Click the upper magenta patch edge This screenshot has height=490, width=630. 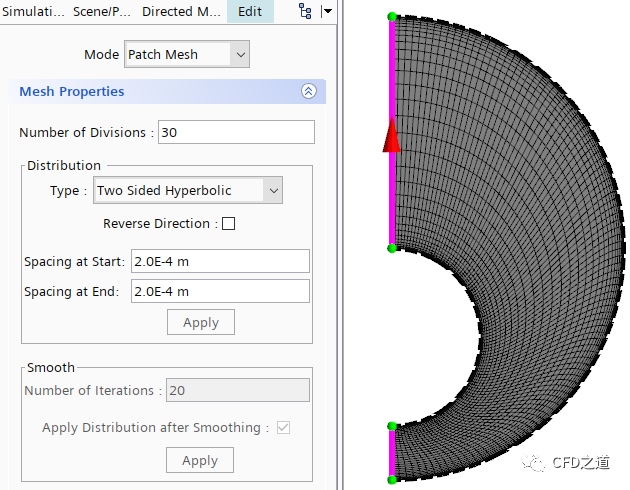coord(392,200)
